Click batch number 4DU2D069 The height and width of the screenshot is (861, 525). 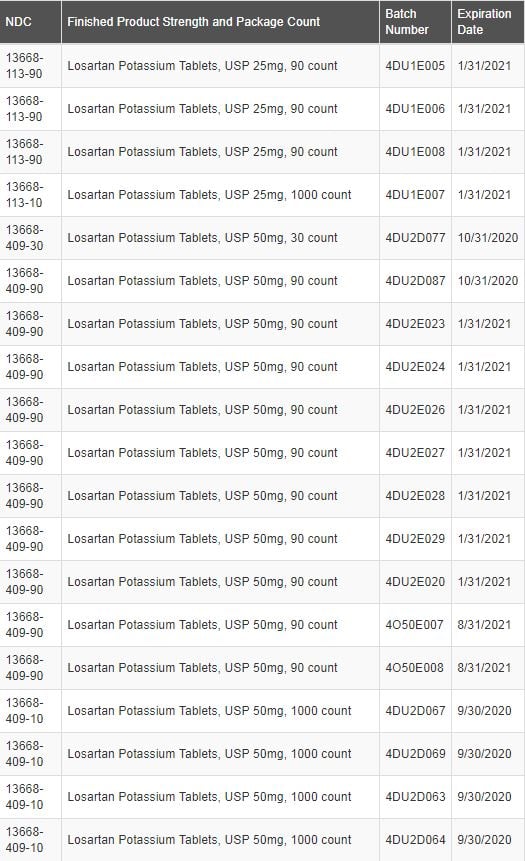point(415,754)
